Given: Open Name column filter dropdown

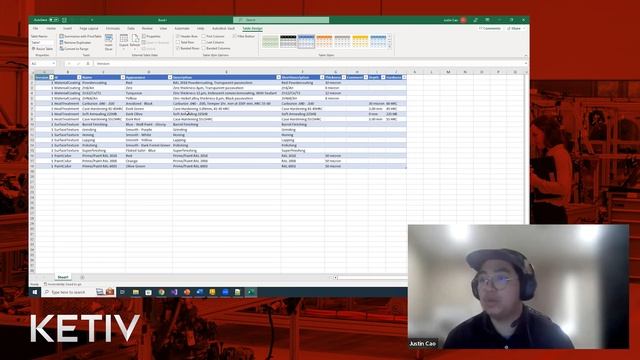Looking at the screenshot, I should coord(122,77).
